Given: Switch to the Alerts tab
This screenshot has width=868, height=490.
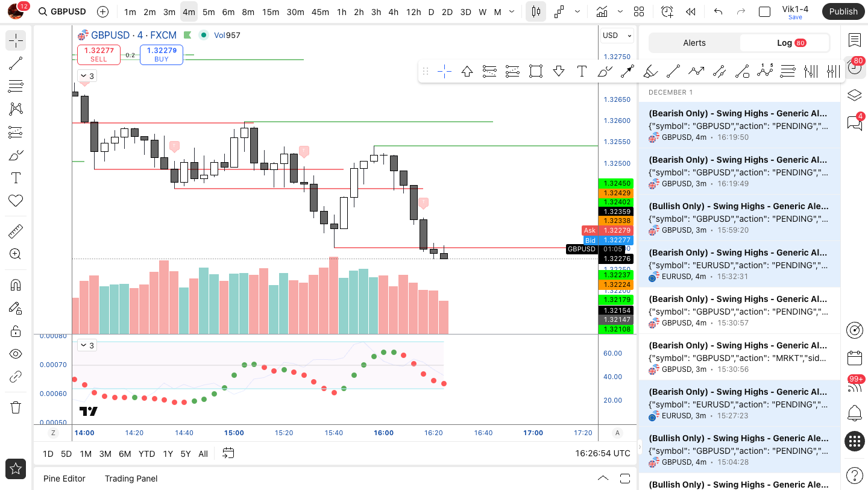Looking at the screenshot, I should pos(694,43).
